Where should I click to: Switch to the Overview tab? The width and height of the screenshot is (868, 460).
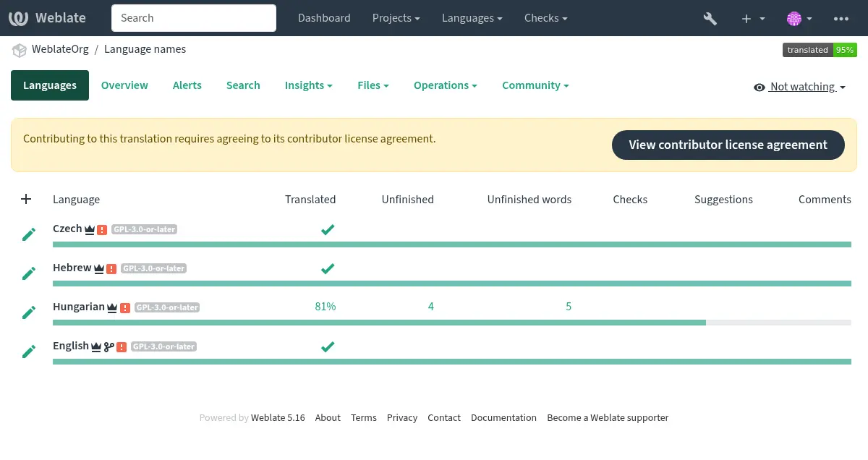124,85
